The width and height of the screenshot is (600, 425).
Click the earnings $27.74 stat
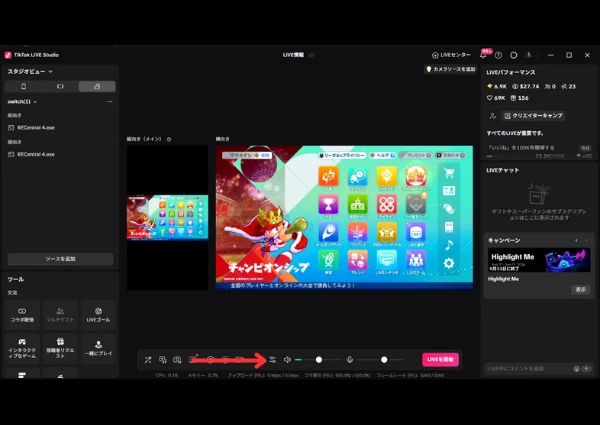coord(526,86)
